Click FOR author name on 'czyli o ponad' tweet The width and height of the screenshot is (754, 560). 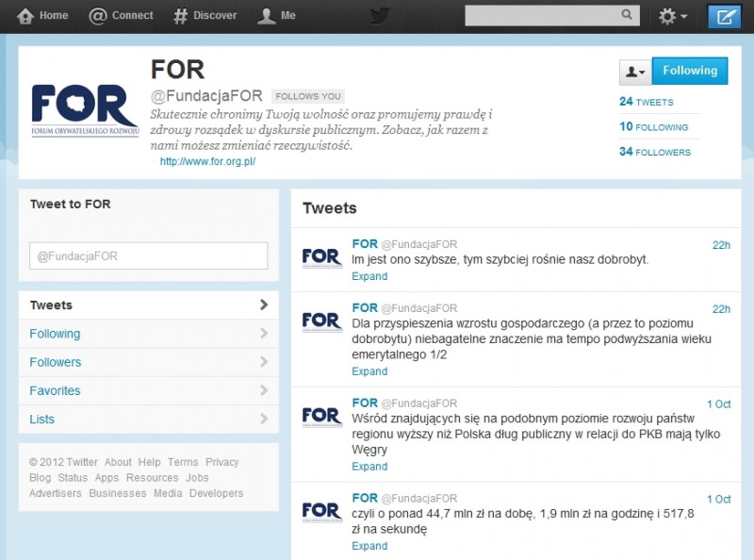(x=365, y=498)
